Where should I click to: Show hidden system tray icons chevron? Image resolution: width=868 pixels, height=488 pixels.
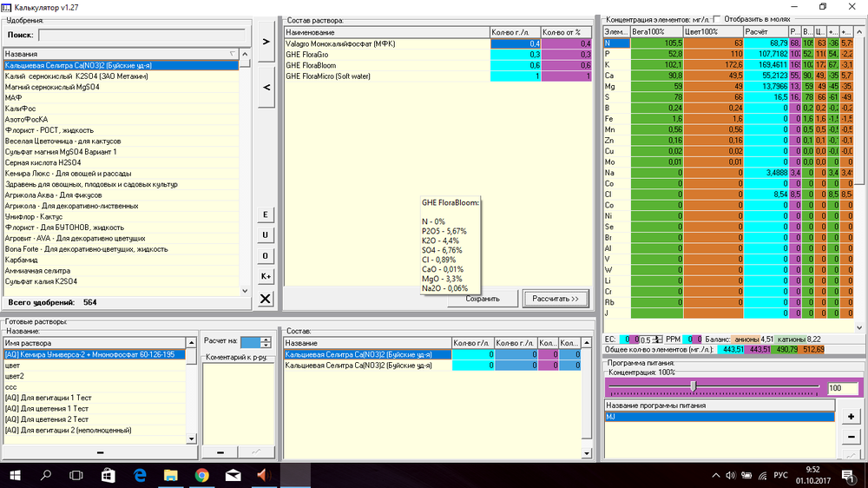coord(716,475)
